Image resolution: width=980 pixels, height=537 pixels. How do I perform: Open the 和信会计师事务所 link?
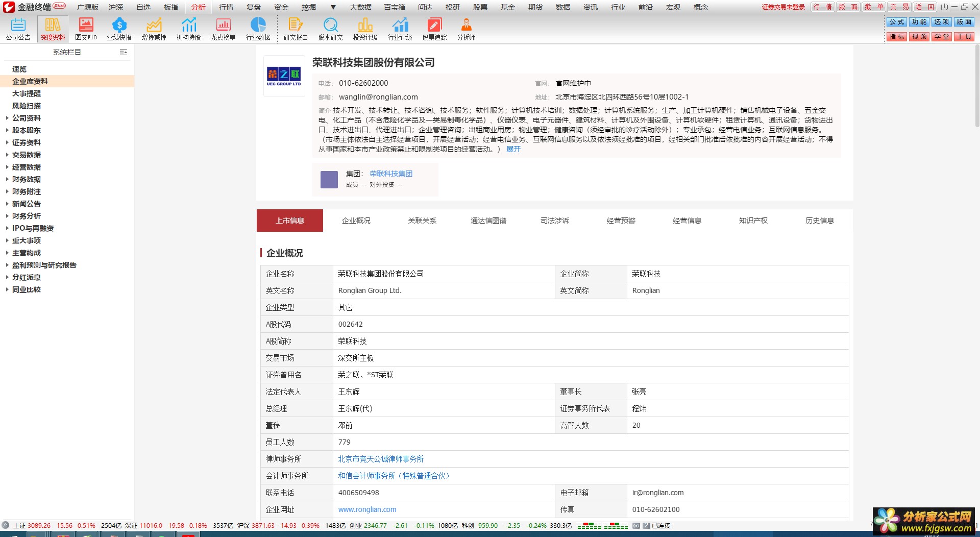click(395, 476)
